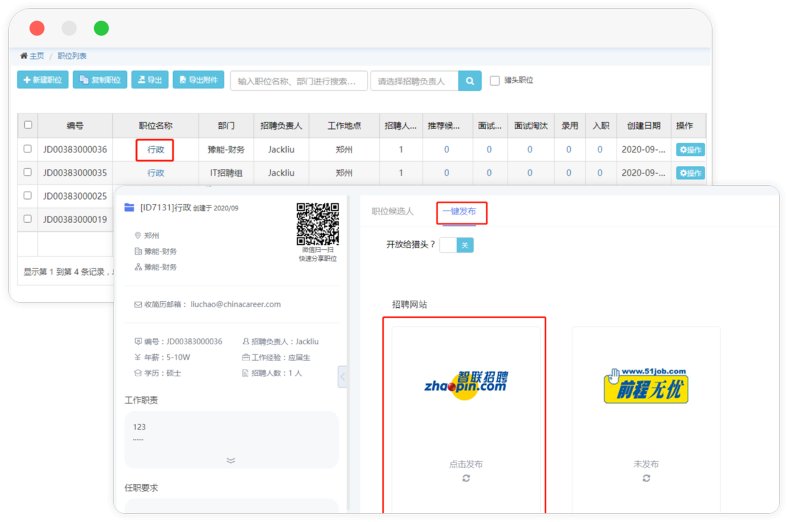This screenshot has height=522, width=788.
Task: Open the 请选择招聘负责人 dropdown
Action: (414, 81)
